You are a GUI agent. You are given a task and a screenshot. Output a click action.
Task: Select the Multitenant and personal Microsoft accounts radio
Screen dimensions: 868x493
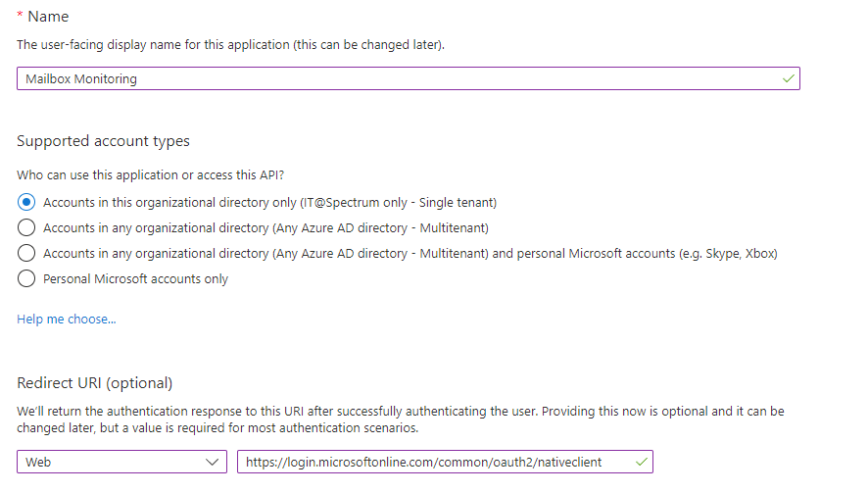[26, 253]
